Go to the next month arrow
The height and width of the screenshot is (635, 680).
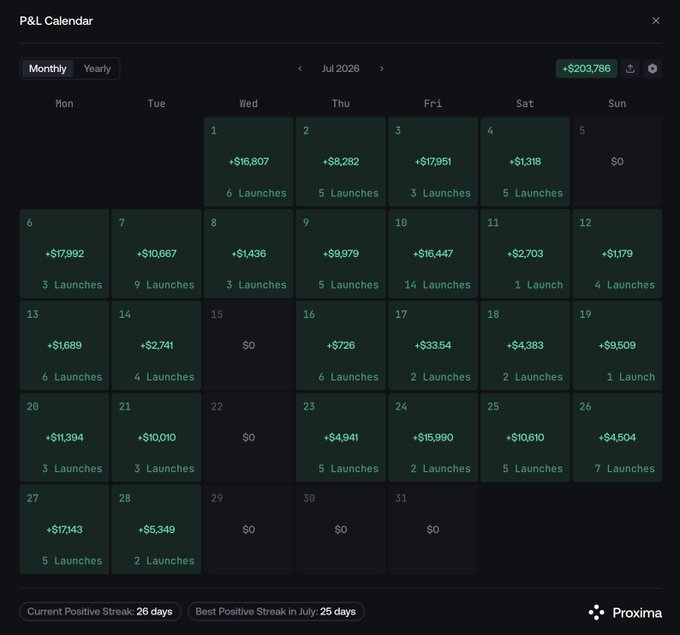tap(382, 69)
